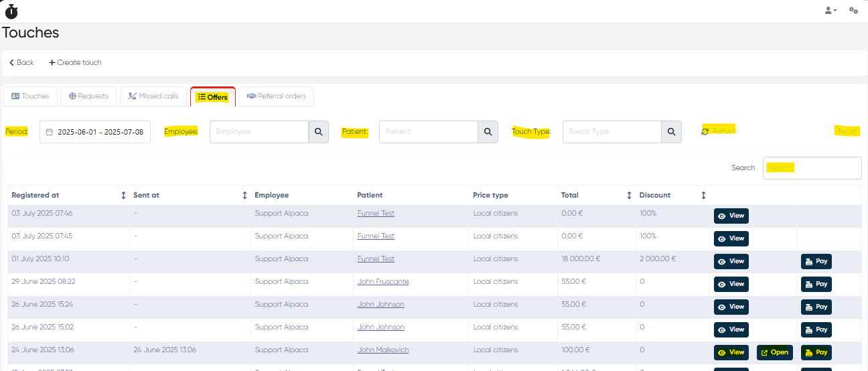Sort by the Discount column
Image resolution: width=868 pixels, height=371 pixels.
(703, 196)
